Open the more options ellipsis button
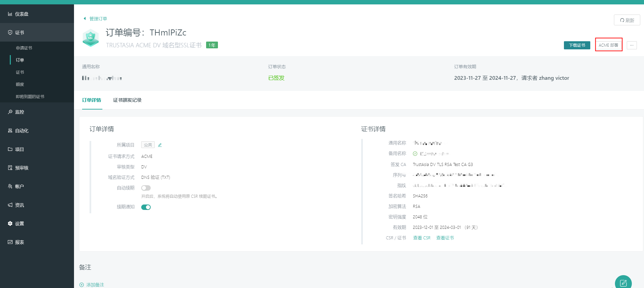644x288 pixels. [x=632, y=45]
